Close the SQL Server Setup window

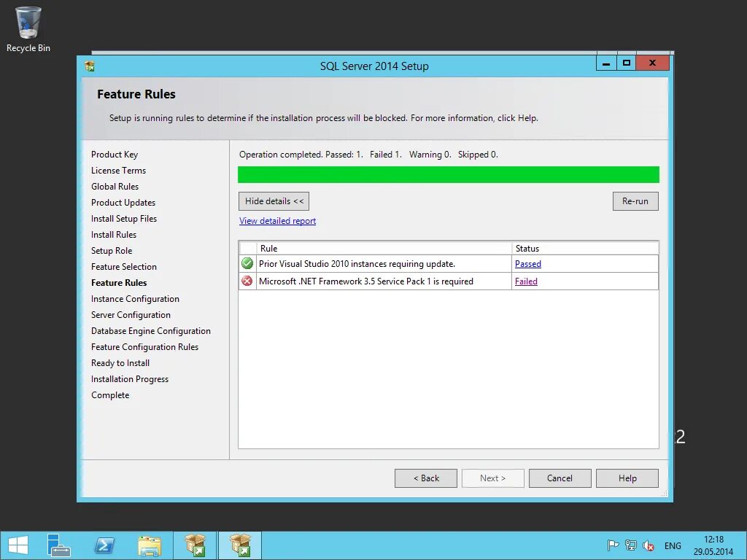[653, 63]
